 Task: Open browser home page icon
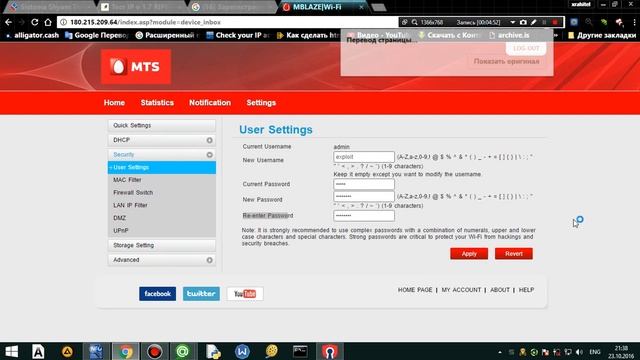click(x=48, y=22)
